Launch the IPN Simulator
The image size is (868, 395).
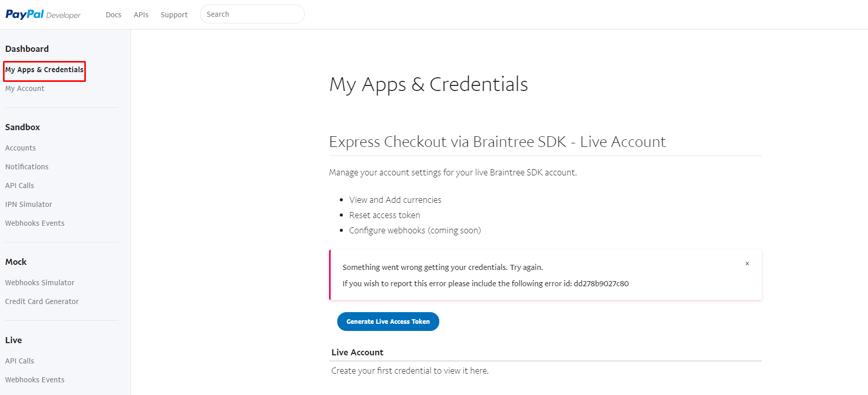[28, 204]
